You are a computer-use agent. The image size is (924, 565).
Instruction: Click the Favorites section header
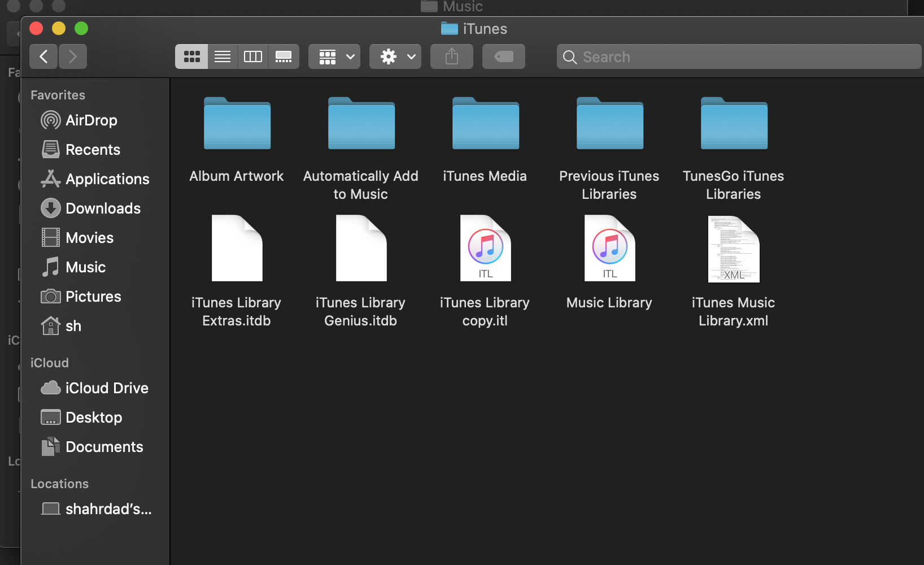58,95
